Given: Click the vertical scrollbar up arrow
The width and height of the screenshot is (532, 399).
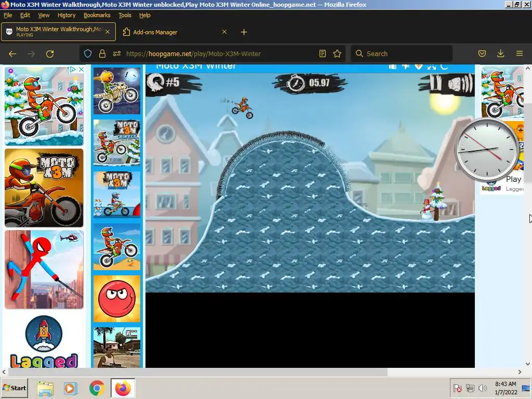Looking at the screenshot, I should (528, 68).
